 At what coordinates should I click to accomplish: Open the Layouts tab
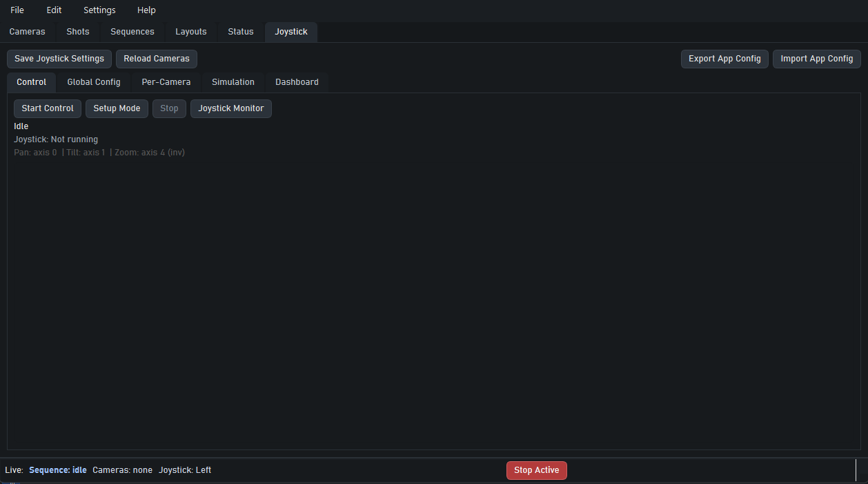coord(191,32)
